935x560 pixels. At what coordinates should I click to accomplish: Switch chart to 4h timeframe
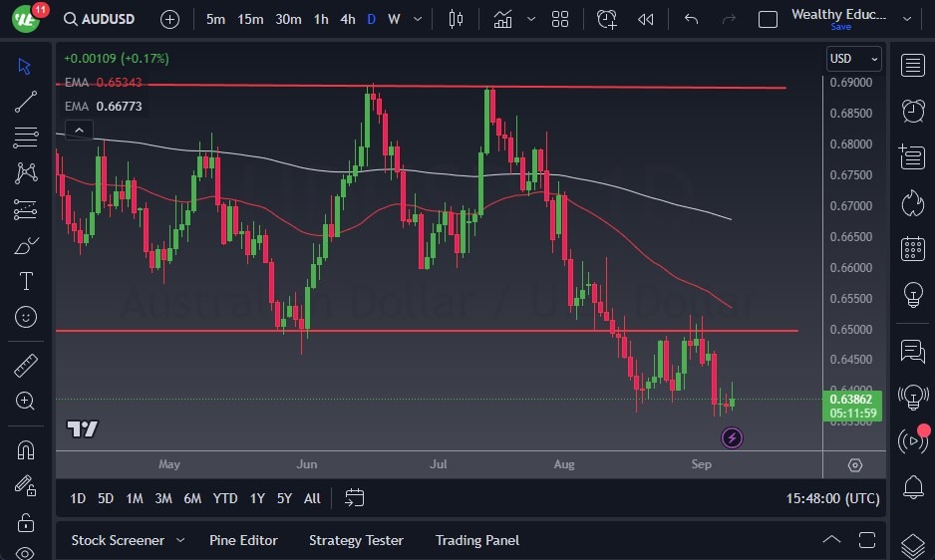[x=347, y=19]
